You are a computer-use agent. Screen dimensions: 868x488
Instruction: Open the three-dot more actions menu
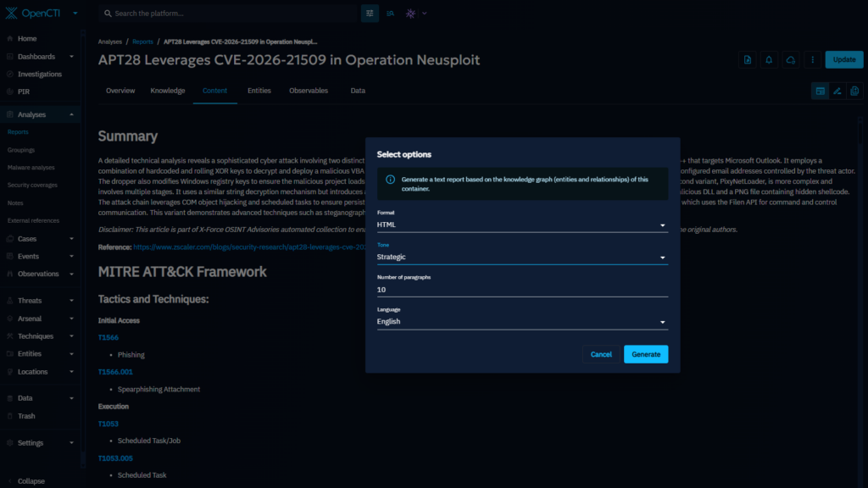(x=813, y=60)
